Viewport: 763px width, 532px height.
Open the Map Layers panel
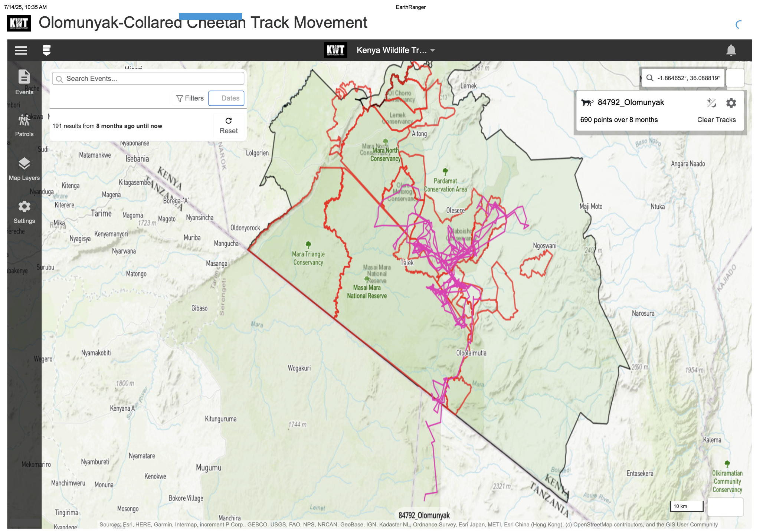24,169
